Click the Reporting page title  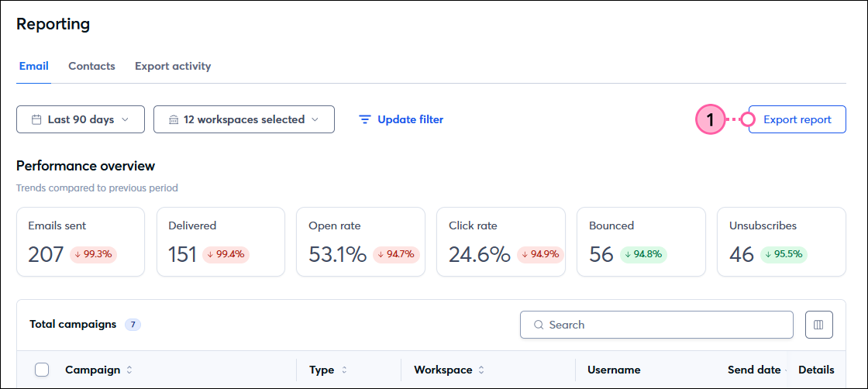click(53, 24)
